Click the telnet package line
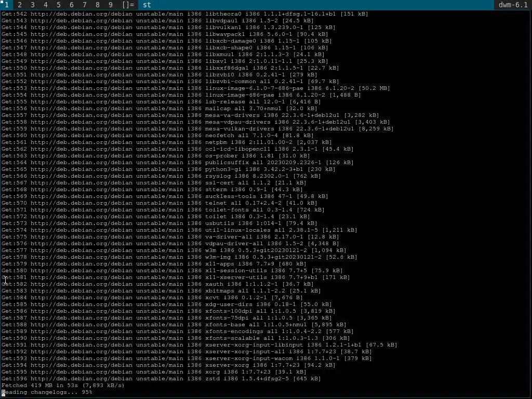Viewport: 532px width, 399px height. (159, 203)
